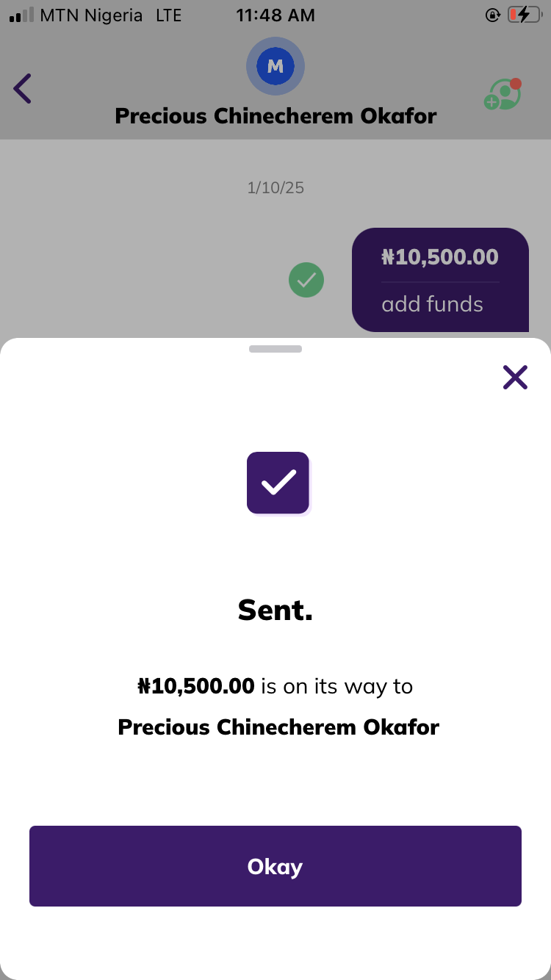Tap the rotation lock status icon
Screen dimensions: 551x980
click(493, 15)
